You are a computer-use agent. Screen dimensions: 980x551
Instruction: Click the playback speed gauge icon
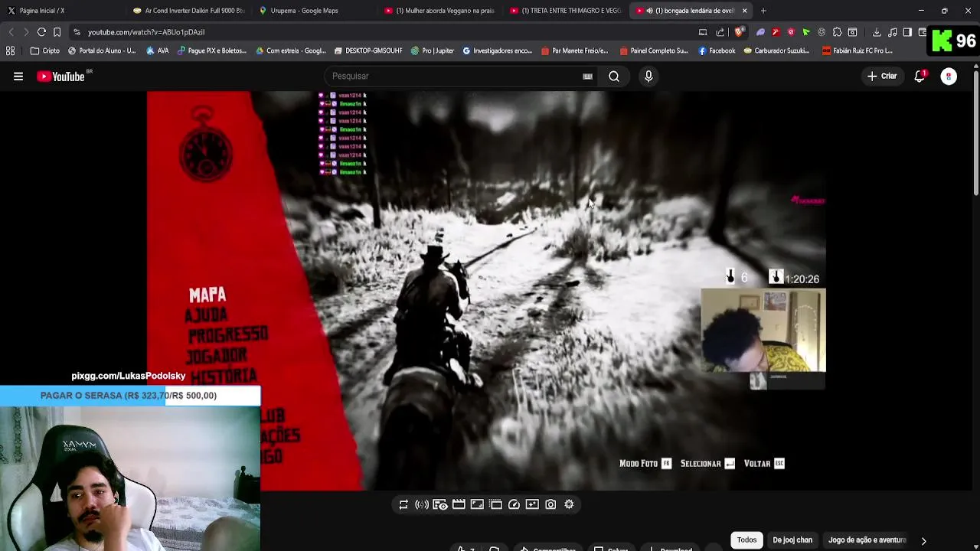click(x=514, y=504)
